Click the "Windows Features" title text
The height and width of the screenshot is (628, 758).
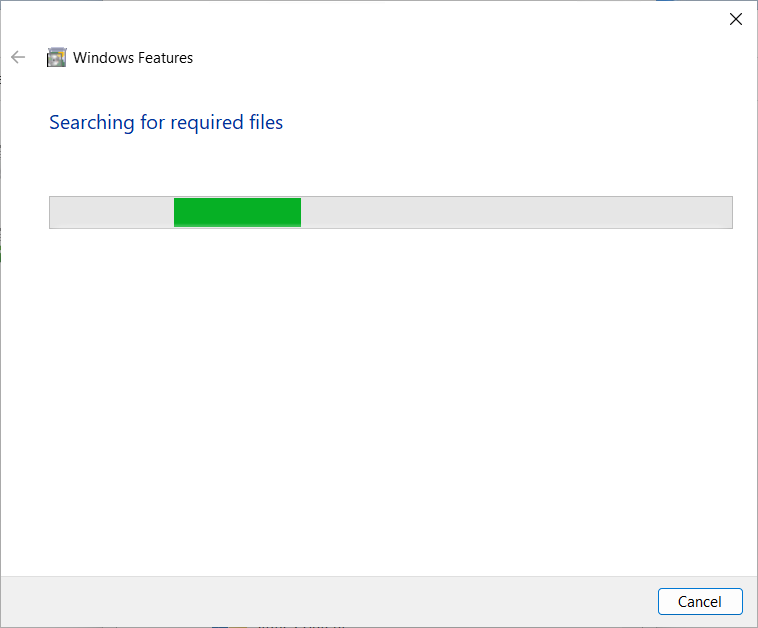click(x=133, y=58)
